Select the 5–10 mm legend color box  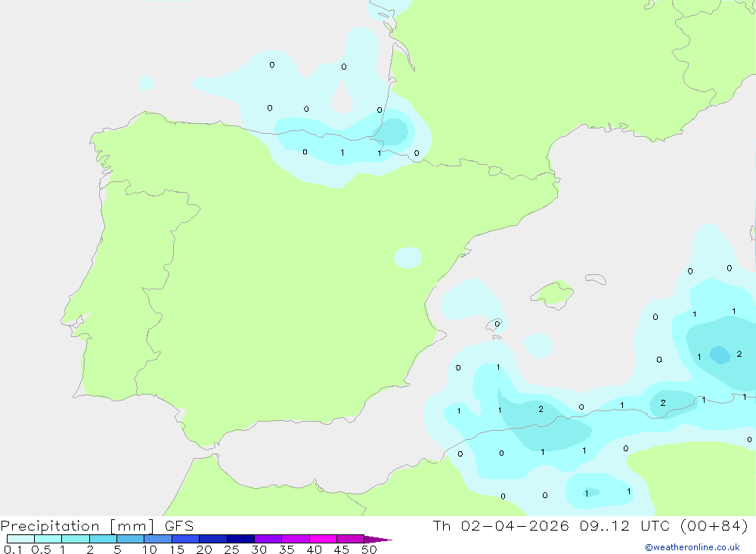click(x=130, y=539)
